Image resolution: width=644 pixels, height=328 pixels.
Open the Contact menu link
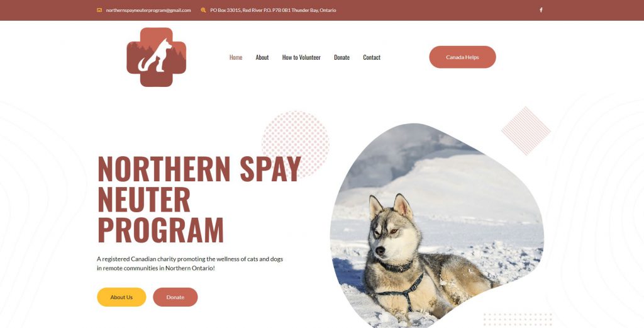(x=372, y=57)
